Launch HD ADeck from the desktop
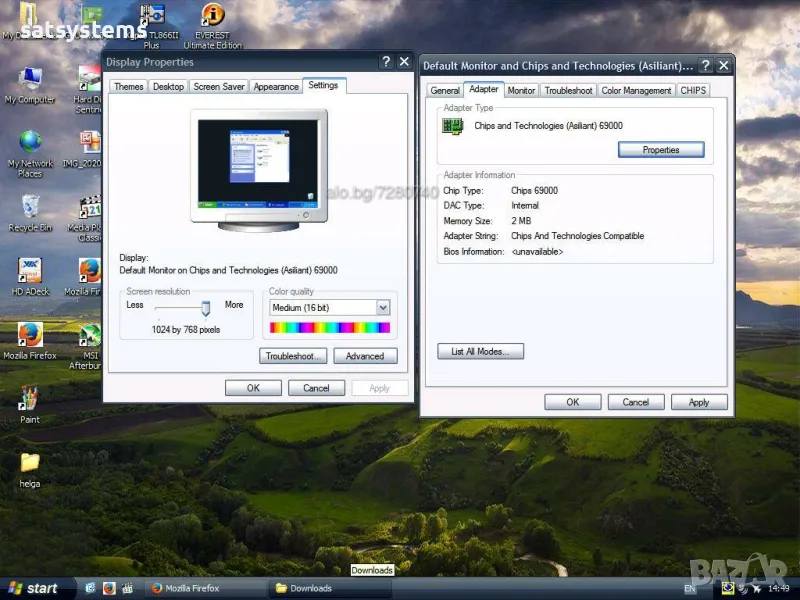This screenshot has width=800, height=600. [30, 271]
